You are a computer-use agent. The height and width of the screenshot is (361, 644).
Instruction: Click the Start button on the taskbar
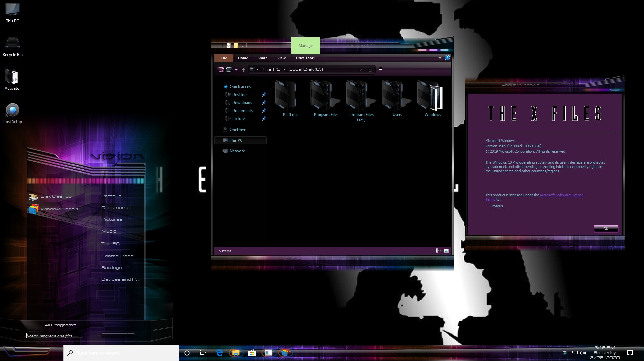27,352
